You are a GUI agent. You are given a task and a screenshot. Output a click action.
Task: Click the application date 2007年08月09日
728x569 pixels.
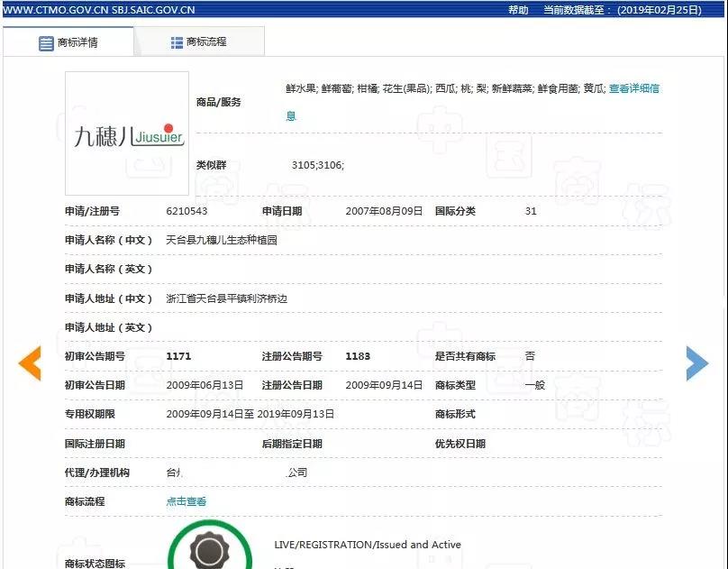(384, 211)
